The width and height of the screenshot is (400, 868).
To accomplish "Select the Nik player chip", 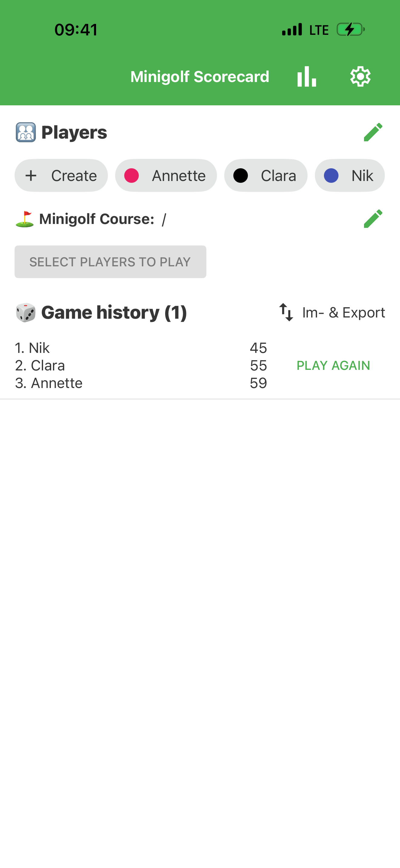I will [350, 176].
